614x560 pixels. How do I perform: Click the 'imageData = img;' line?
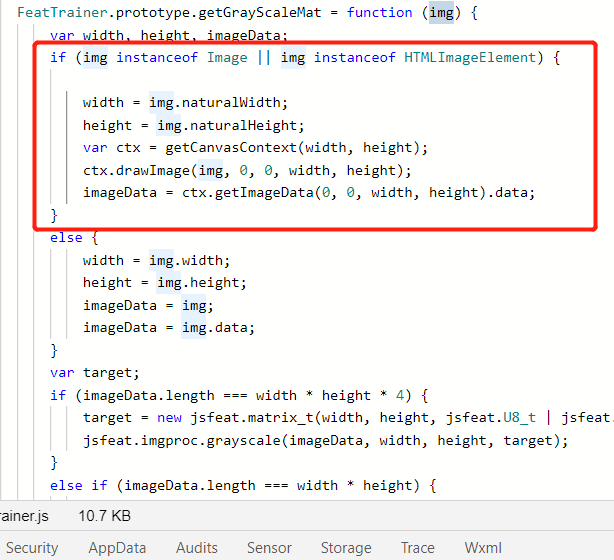click(148, 305)
